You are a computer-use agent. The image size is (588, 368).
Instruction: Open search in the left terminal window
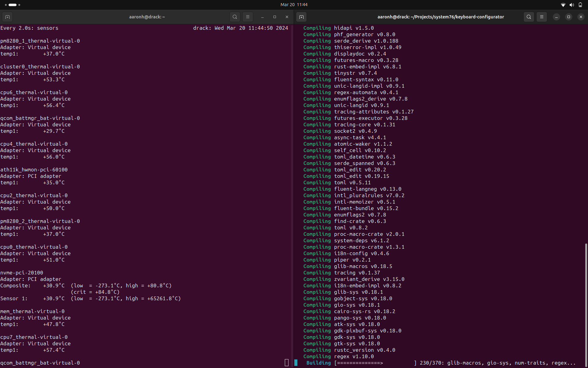coord(235,17)
